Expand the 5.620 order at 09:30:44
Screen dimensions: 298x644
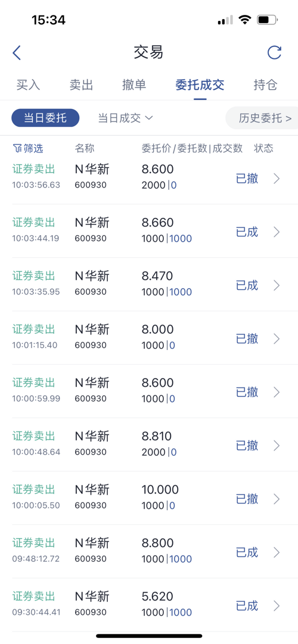click(149, 605)
